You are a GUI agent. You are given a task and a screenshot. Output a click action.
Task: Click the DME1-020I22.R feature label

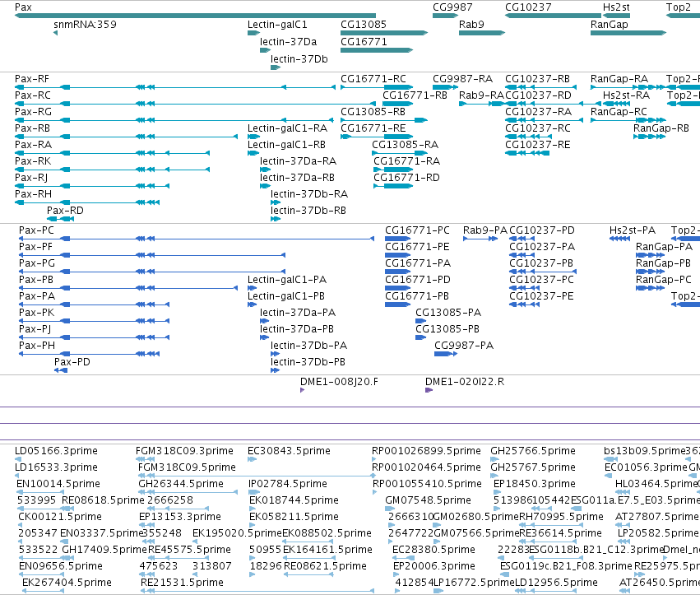tap(465, 382)
